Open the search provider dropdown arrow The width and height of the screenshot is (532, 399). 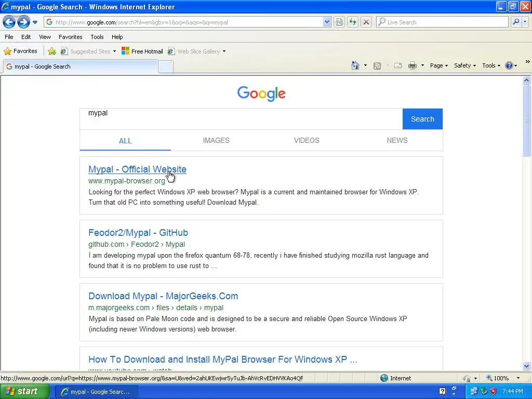(x=525, y=22)
